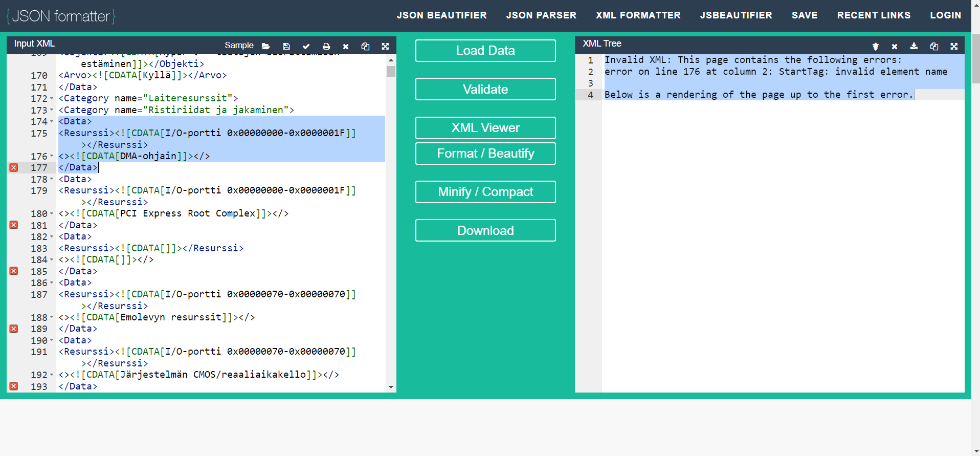Print the input XML using the printer icon
Image resolution: width=980 pixels, height=456 pixels.
pos(326,46)
